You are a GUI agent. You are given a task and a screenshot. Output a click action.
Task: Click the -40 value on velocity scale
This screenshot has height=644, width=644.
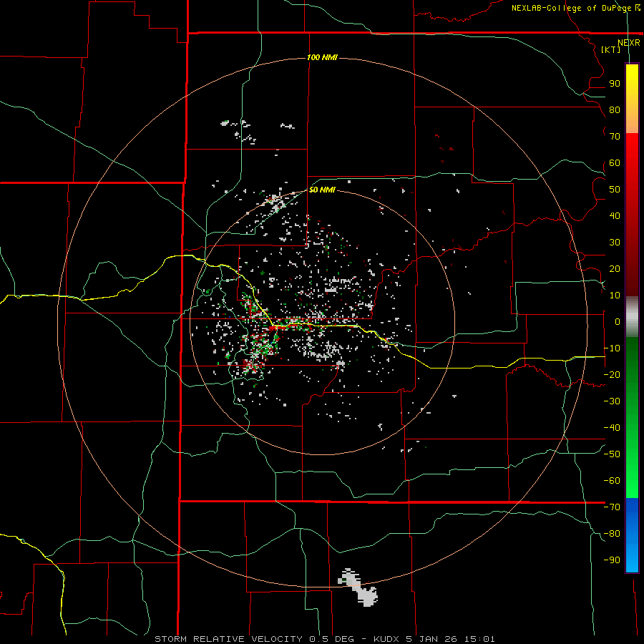click(612, 428)
